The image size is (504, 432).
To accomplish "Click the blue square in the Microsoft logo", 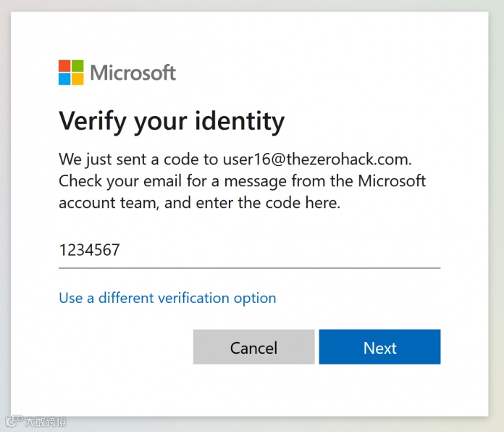I will (x=64, y=79).
